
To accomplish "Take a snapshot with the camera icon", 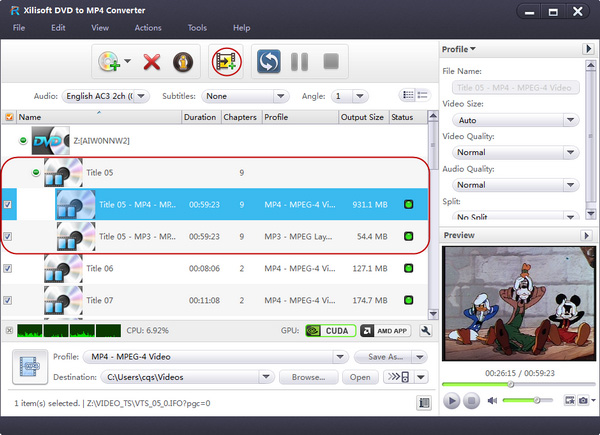I will click(583, 400).
